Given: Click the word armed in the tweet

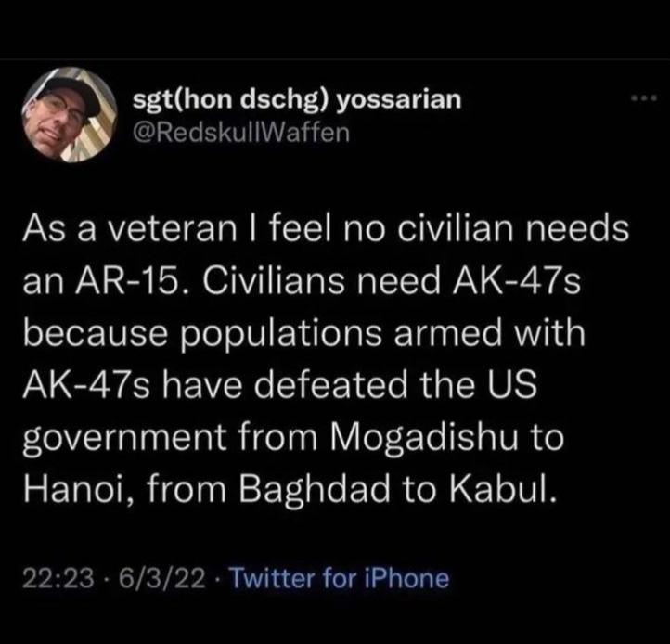Looking at the screenshot, I should coord(448,334).
